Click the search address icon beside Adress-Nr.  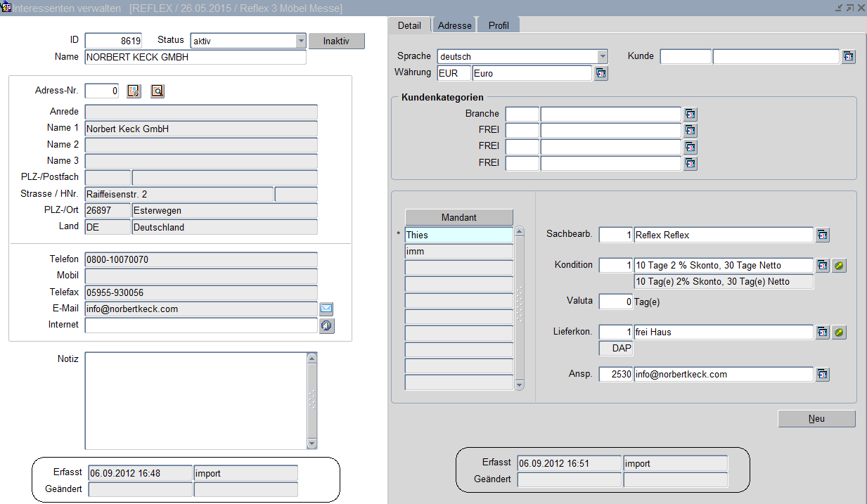click(158, 91)
